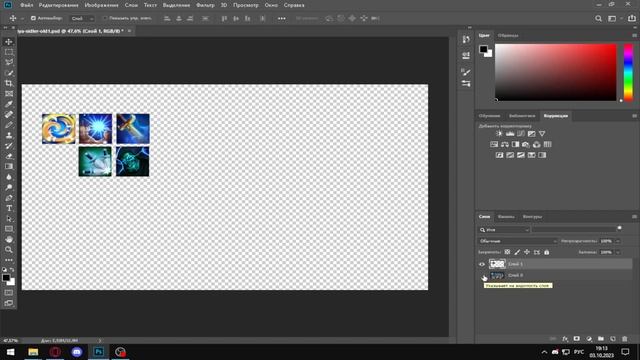Open the Fill slider arrow
This screenshot has width=640, height=360.
point(618,252)
